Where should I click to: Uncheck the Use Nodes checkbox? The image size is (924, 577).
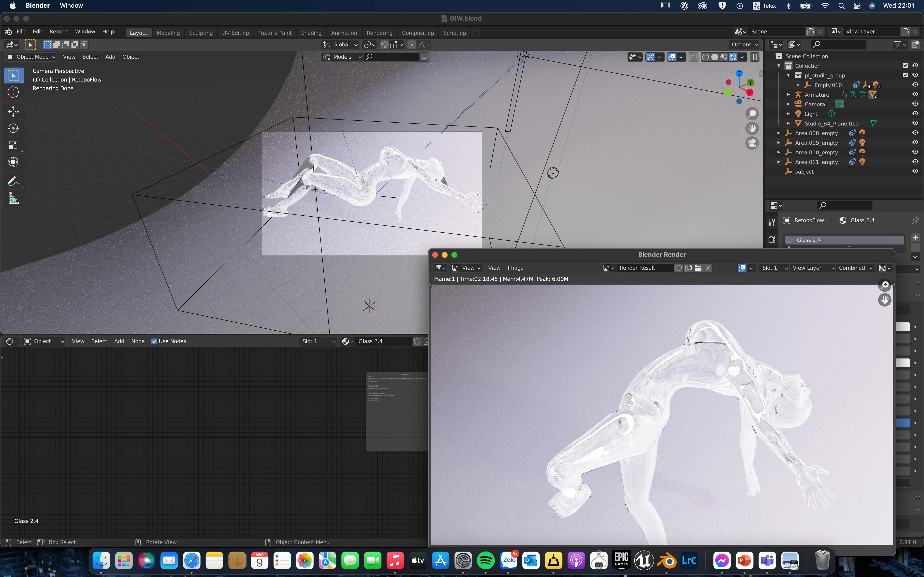click(x=154, y=341)
